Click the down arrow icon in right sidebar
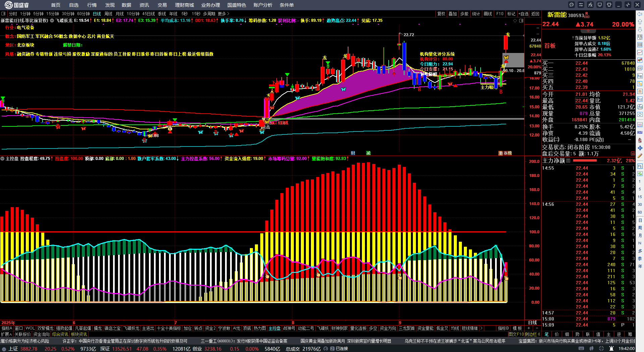The width and height of the screenshot is (644, 352). click(640, 30)
